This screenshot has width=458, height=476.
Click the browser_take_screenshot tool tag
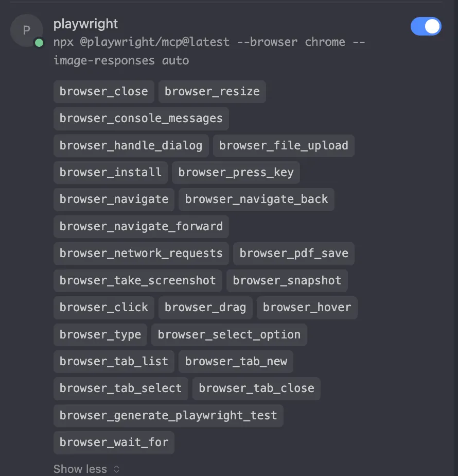click(x=138, y=280)
